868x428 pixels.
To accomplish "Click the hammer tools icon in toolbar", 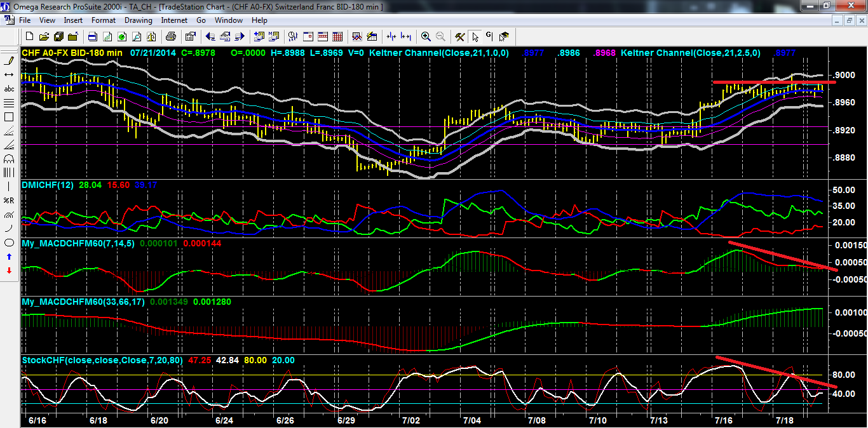I will coord(461,36).
